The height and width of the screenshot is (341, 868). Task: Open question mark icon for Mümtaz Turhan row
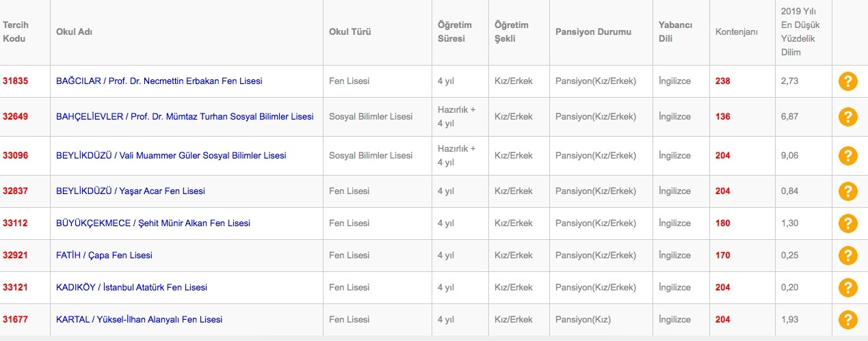847,117
